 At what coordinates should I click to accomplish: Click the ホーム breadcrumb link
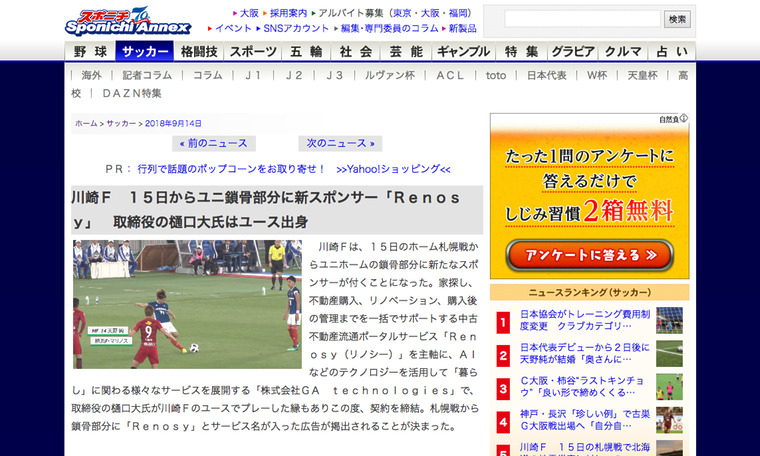[86, 123]
